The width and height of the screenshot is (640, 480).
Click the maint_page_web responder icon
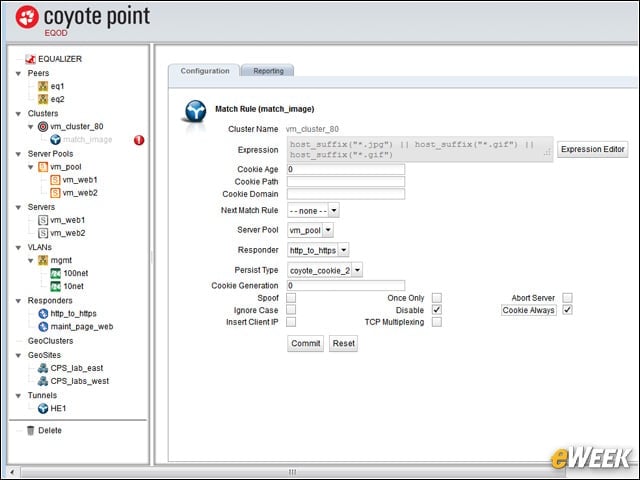43,327
